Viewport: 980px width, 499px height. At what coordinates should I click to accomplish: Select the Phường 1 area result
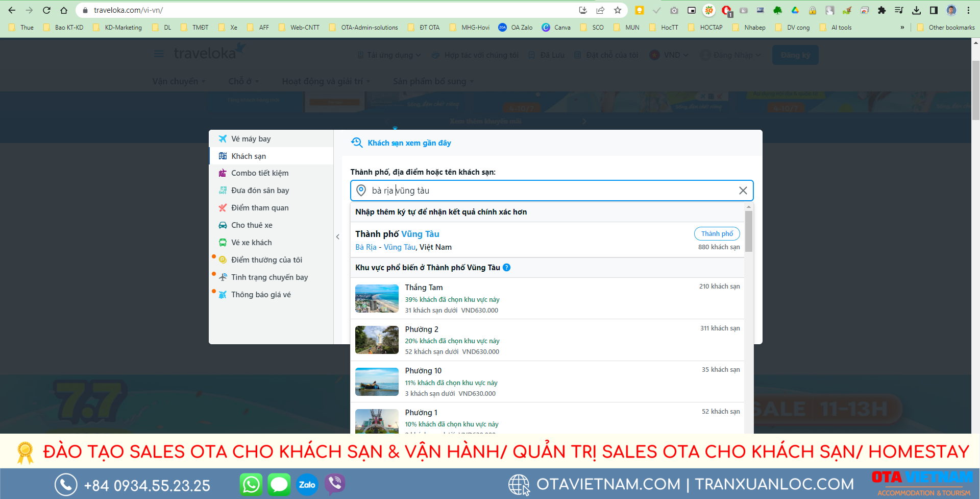(547, 418)
